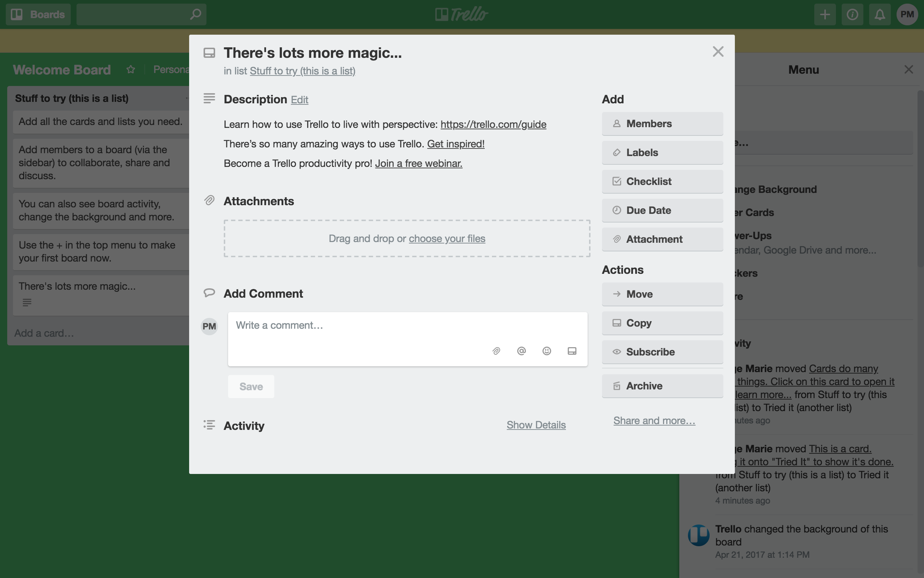Open notifications bell
Image resolution: width=924 pixels, height=578 pixels.
click(880, 14)
